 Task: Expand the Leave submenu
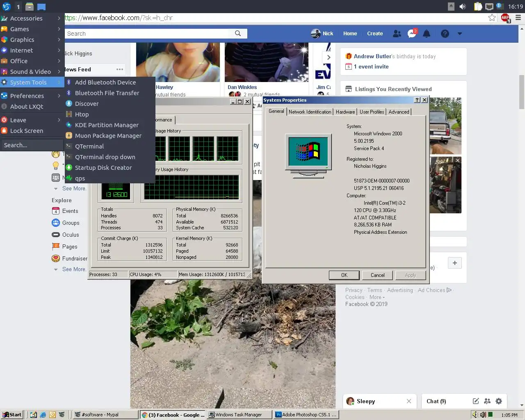pyautogui.click(x=32, y=120)
